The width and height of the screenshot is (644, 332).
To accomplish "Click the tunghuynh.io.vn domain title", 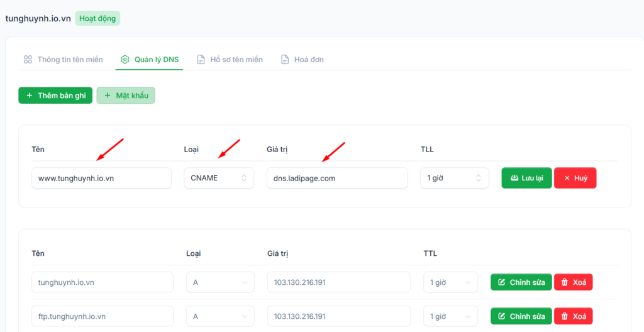I will pos(38,18).
